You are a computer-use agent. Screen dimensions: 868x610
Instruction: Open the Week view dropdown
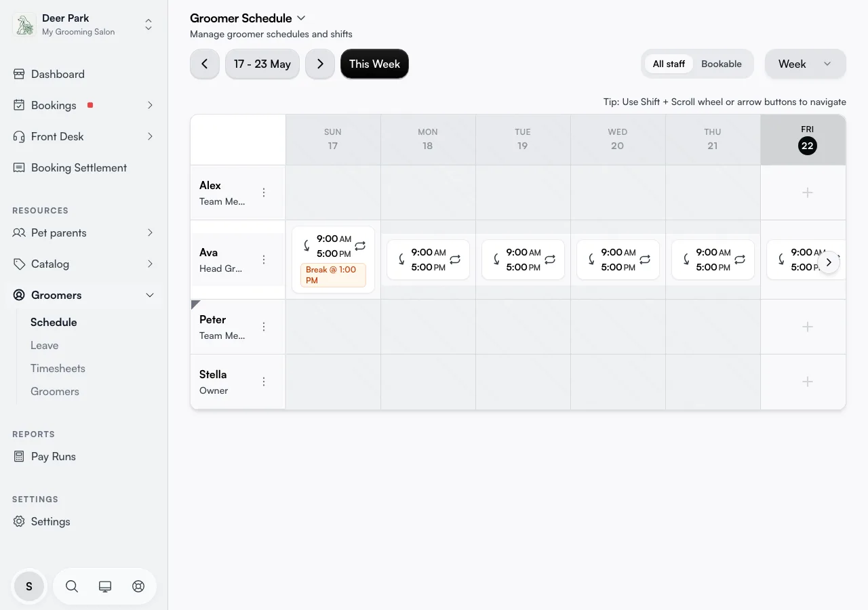tap(805, 64)
